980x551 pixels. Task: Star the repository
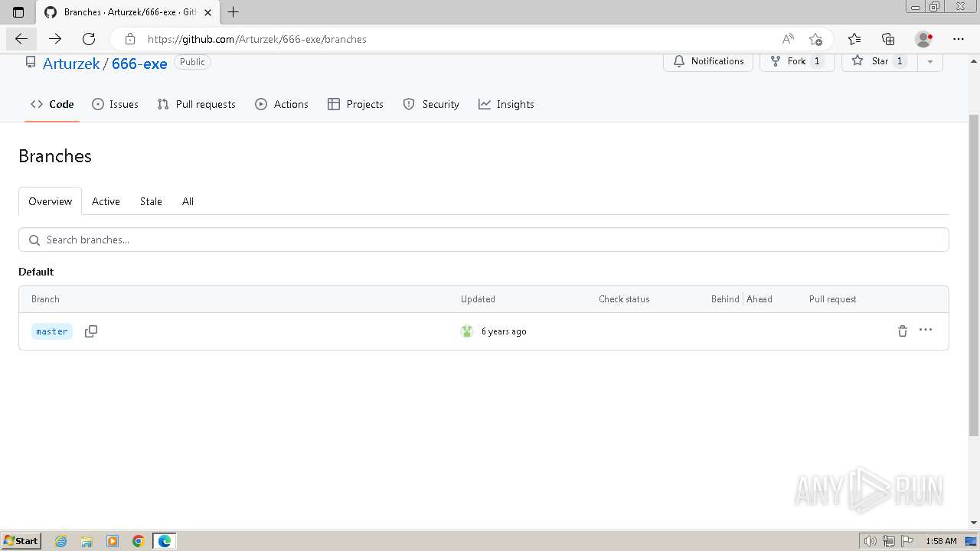tap(879, 61)
